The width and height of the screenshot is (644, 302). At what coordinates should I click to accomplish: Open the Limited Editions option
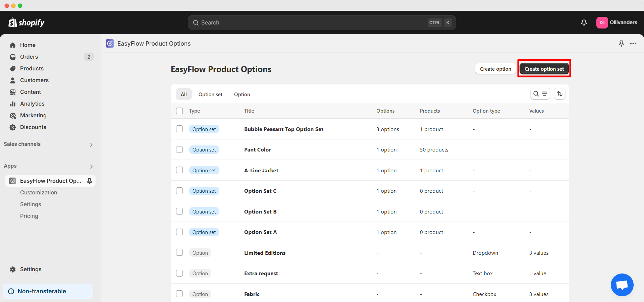[265, 253]
